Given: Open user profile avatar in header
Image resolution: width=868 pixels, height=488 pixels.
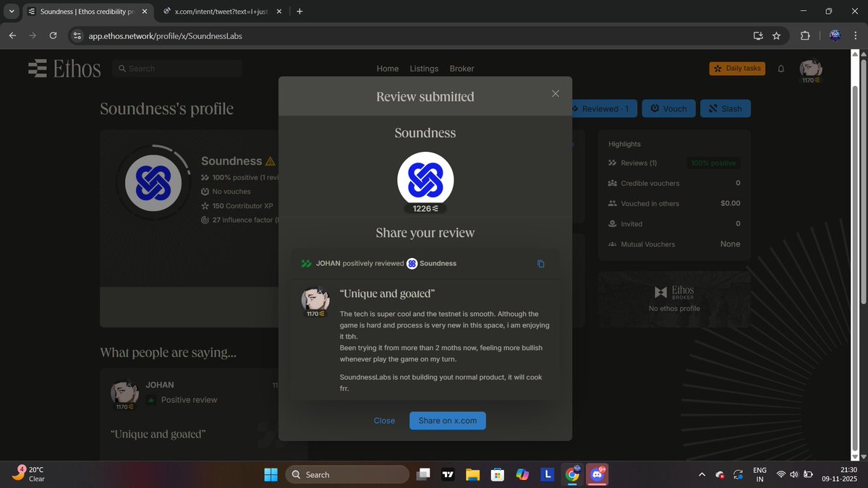Looking at the screenshot, I should pyautogui.click(x=811, y=69).
